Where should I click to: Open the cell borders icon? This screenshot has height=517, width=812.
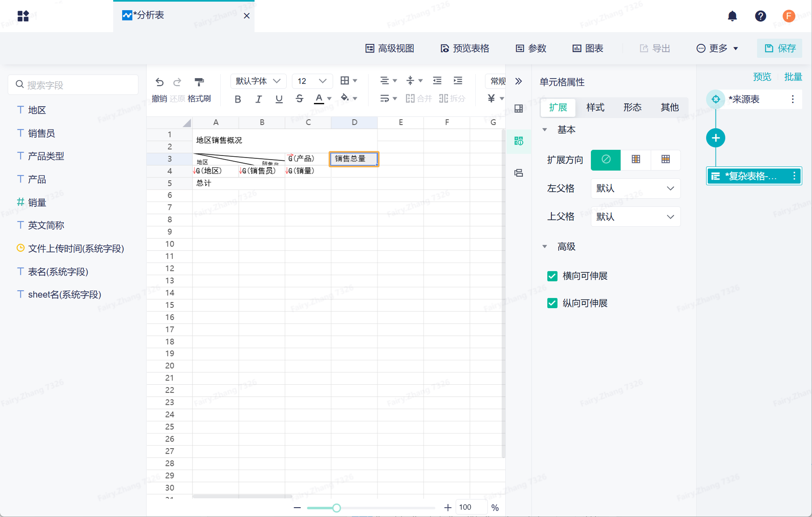coord(345,81)
